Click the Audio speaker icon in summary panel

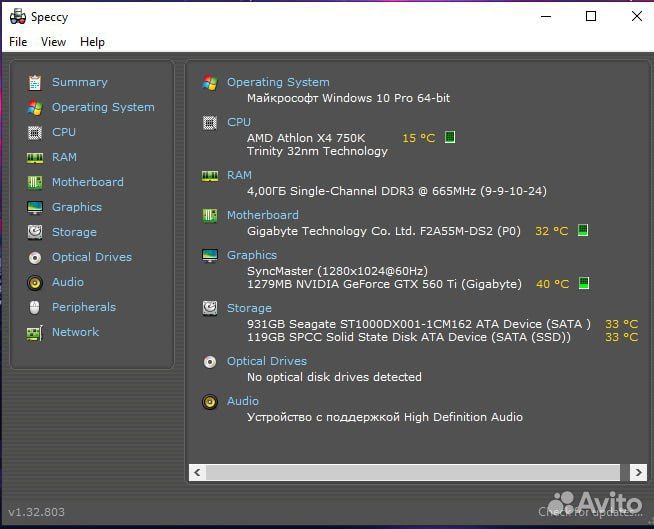click(x=210, y=402)
